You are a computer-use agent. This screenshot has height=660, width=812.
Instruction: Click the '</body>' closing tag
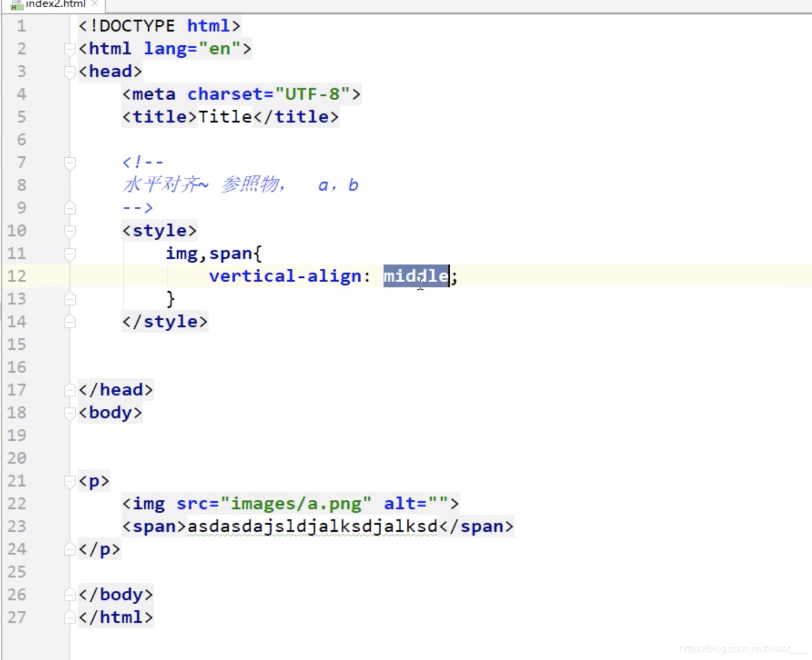pos(116,594)
